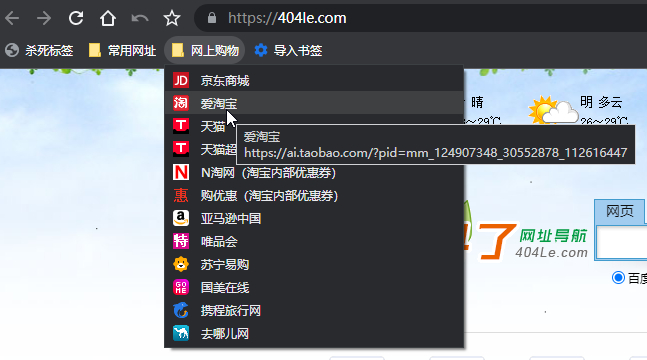Collapse the 网上购物 bookmark folder
The image size is (647, 360).
(205, 50)
